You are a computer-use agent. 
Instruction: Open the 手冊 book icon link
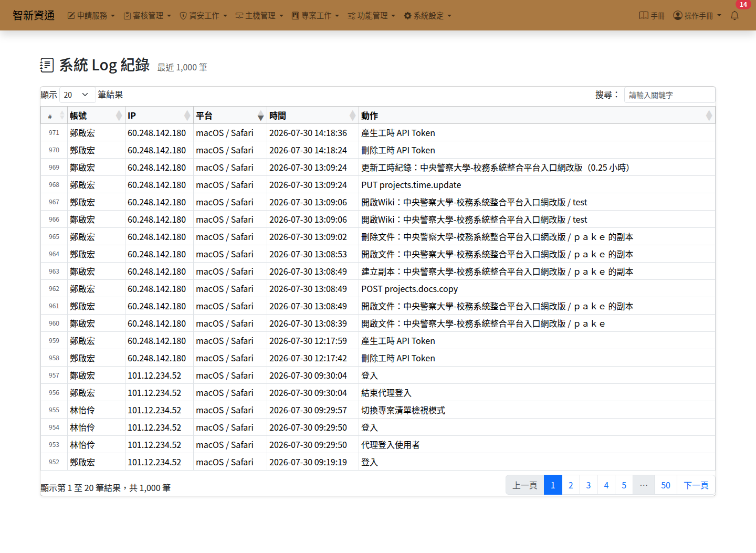point(652,16)
